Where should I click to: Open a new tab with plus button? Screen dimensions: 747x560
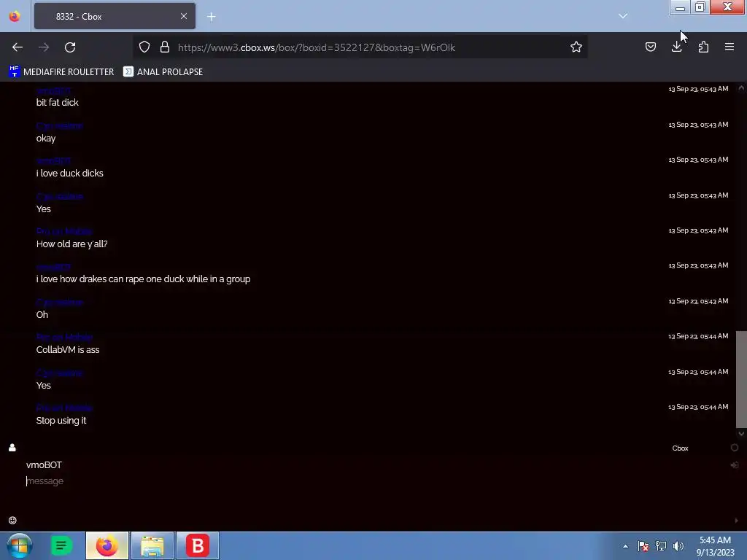pyautogui.click(x=212, y=17)
